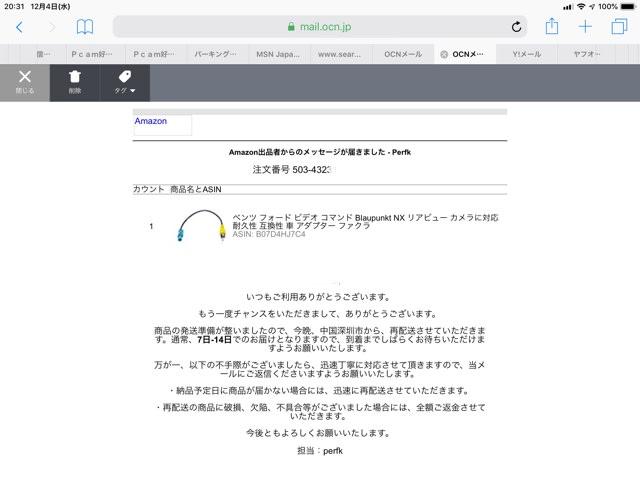
Task: Tap the mail.ocn.jp address bar
Action: pyautogui.click(x=320, y=27)
